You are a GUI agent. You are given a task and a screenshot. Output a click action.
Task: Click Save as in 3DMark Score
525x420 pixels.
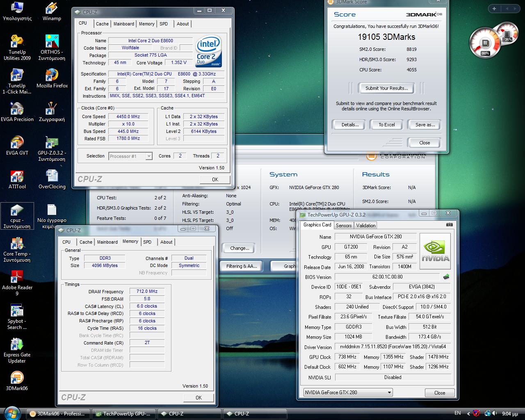[425, 125]
